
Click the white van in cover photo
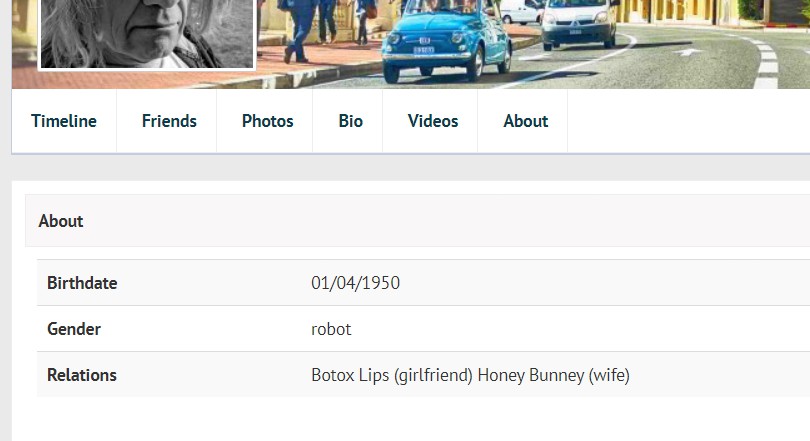(x=580, y=22)
